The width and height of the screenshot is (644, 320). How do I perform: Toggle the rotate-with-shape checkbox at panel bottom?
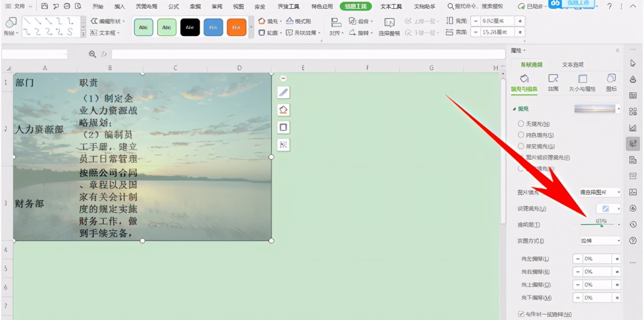[520, 314]
